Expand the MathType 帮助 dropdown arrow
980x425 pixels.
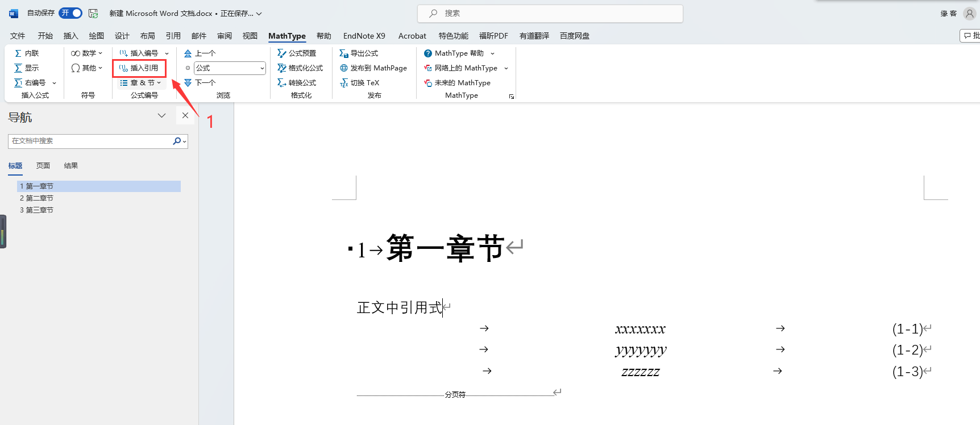492,53
